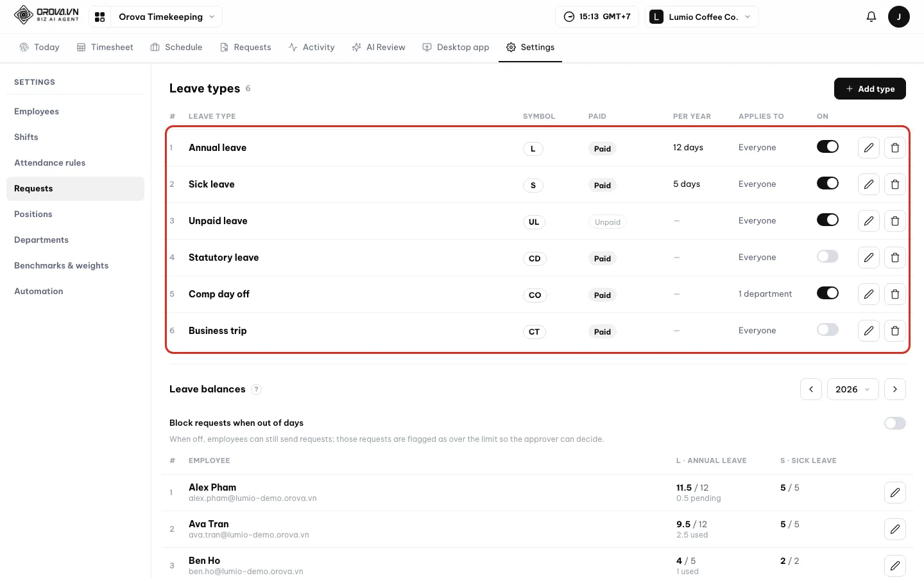Screen dimensions: 924x578
Task: Edit the Statutory leave type
Action: tap(869, 258)
